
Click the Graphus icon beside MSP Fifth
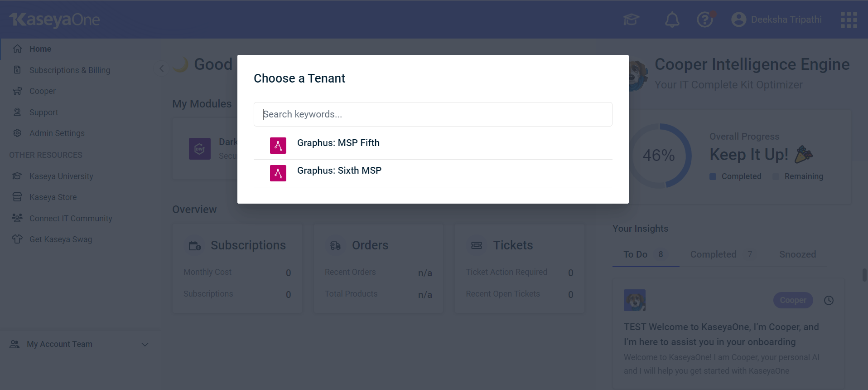[x=278, y=145]
